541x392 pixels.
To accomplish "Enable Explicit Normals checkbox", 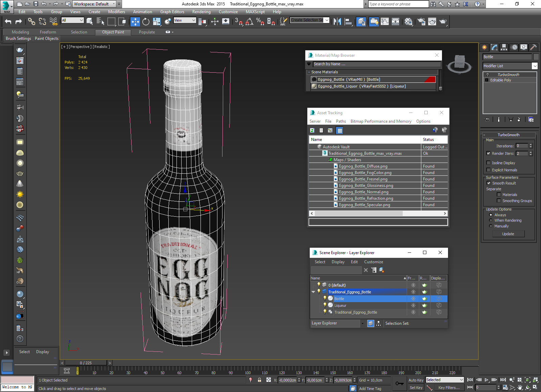I will (488, 170).
